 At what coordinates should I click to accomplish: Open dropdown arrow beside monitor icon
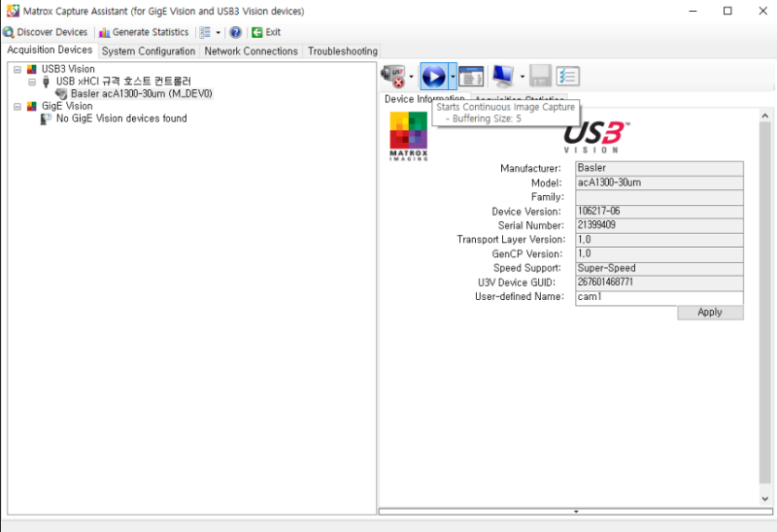(x=523, y=77)
